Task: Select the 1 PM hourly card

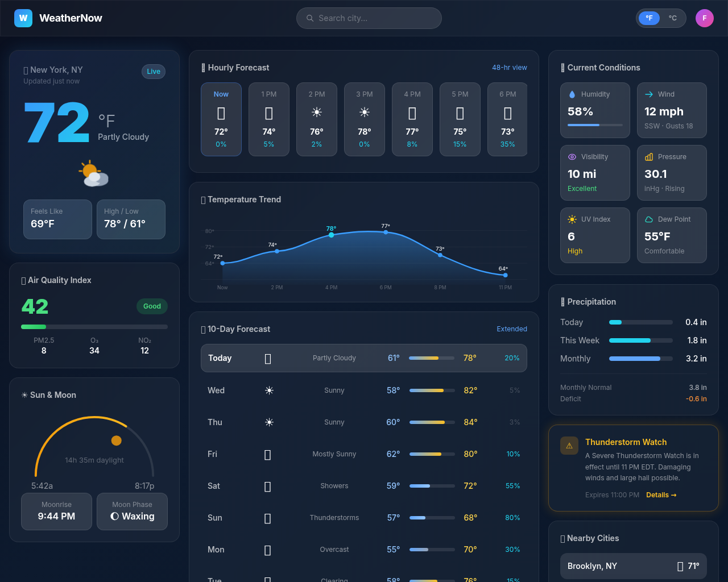Action: tap(269, 119)
